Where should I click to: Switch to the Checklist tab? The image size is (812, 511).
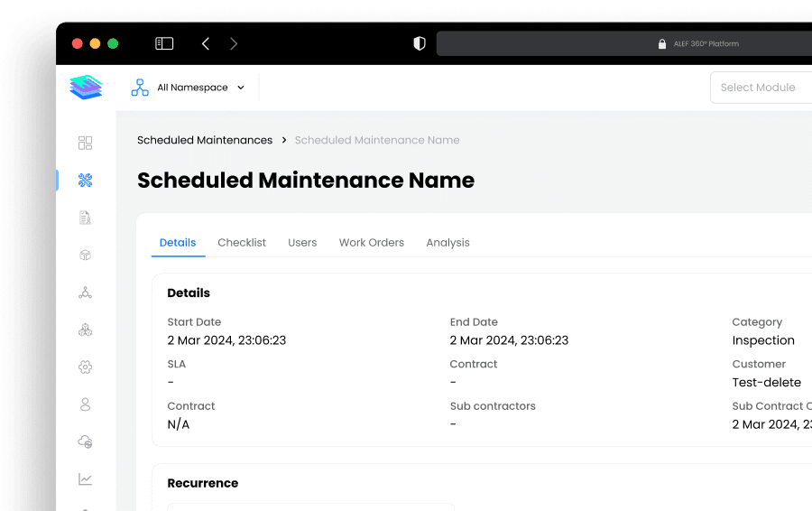coord(242,243)
